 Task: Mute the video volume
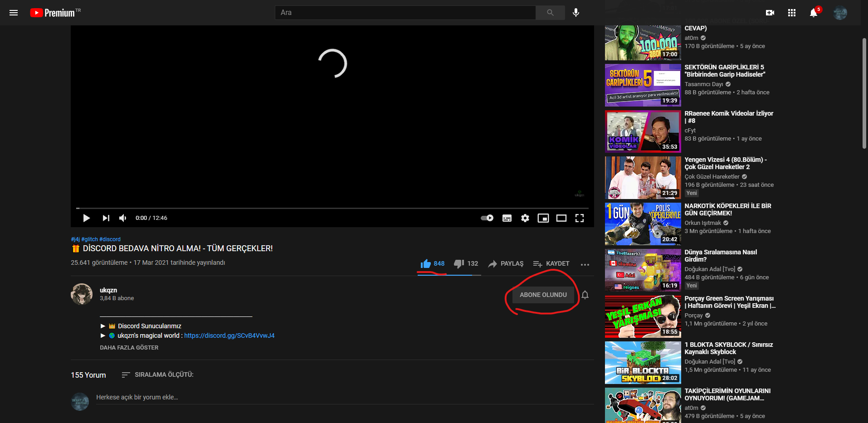tap(122, 218)
